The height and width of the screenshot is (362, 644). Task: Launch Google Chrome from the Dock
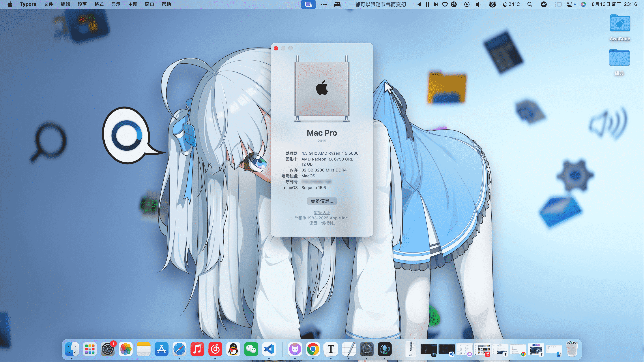click(313, 349)
